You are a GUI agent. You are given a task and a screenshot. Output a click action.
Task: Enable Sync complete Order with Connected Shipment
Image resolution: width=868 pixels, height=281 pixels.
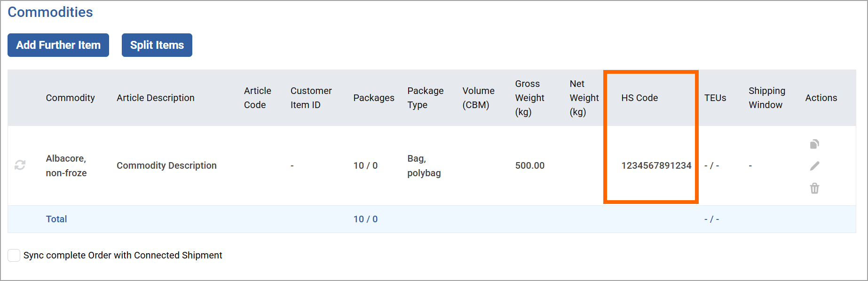(14, 255)
